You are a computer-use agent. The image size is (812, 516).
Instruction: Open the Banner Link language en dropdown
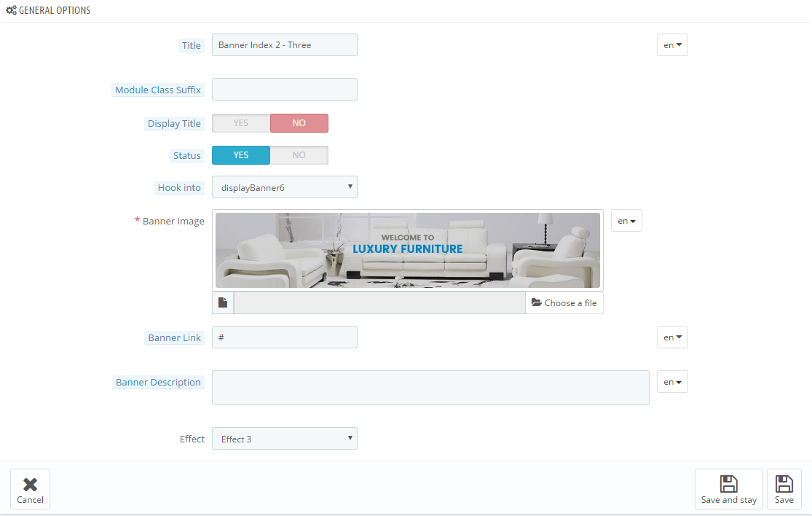tap(672, 337)
